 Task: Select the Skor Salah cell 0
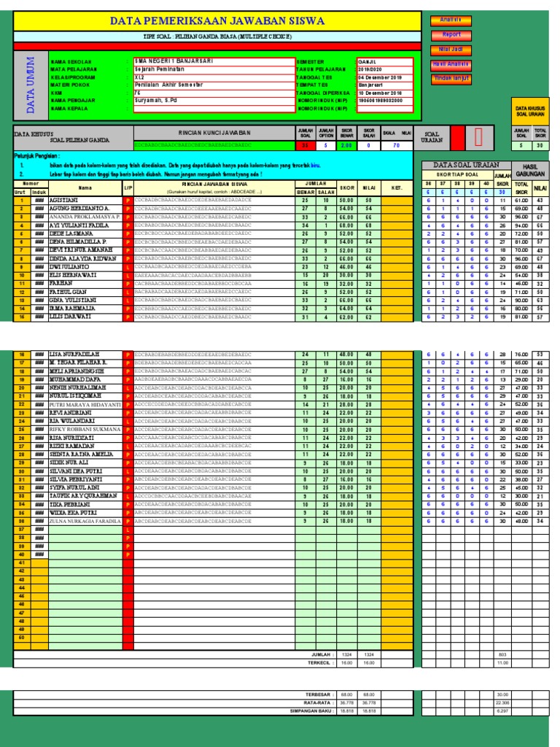[x=368, y=145]
